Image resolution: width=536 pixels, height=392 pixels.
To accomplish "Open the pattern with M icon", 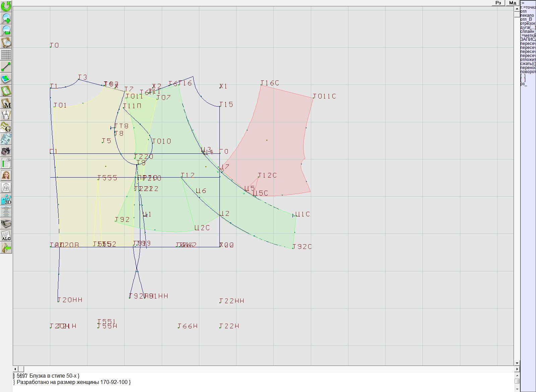I will [x=6, y=103].
